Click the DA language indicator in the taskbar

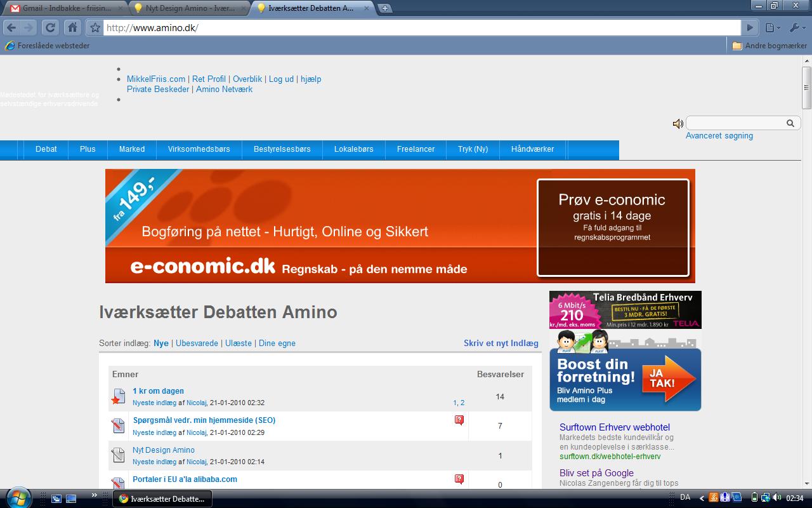685,497
